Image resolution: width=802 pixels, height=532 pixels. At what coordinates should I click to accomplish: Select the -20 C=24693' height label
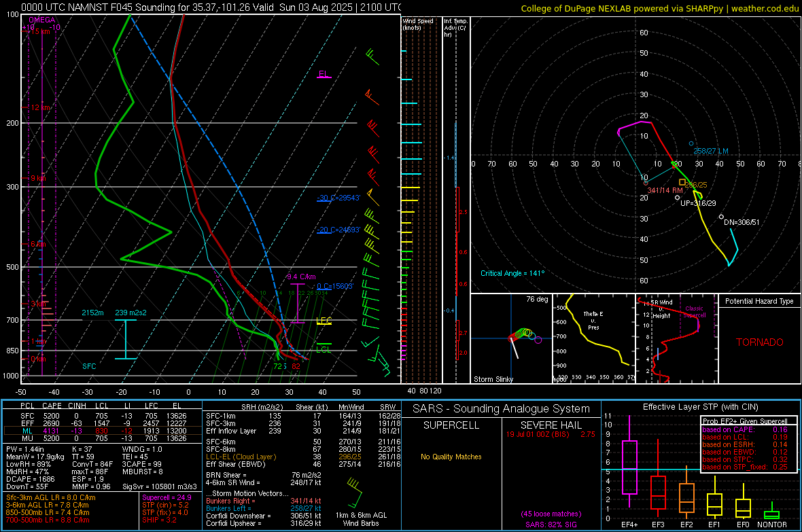click(x=338, y=230)
